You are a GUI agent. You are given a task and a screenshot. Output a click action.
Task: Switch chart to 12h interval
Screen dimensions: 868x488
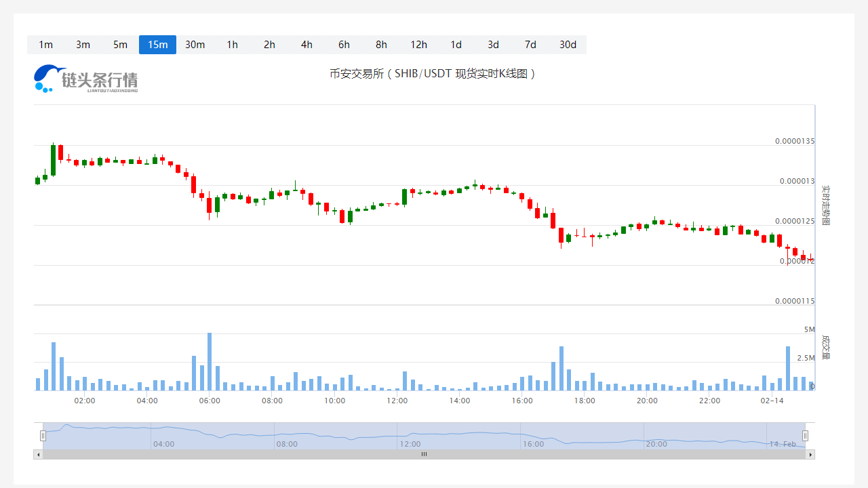[418, 45]
